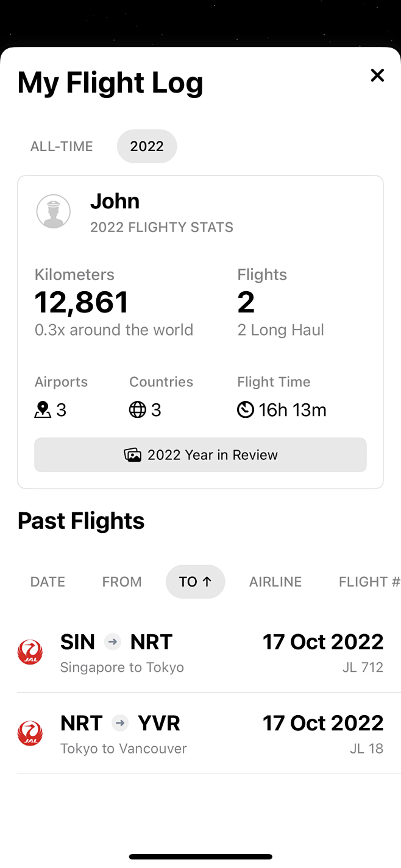
Task: Select the 2022 stats tab
Action: pos(147,146)
